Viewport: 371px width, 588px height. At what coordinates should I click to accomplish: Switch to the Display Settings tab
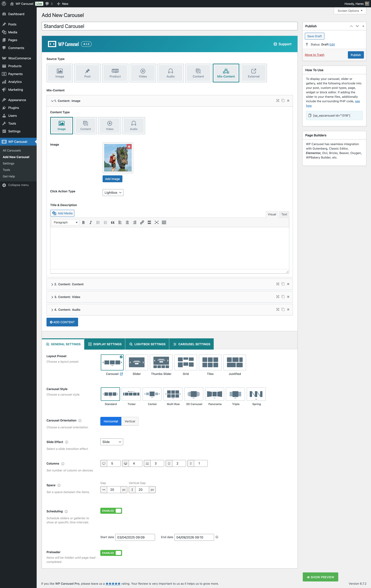105,344
